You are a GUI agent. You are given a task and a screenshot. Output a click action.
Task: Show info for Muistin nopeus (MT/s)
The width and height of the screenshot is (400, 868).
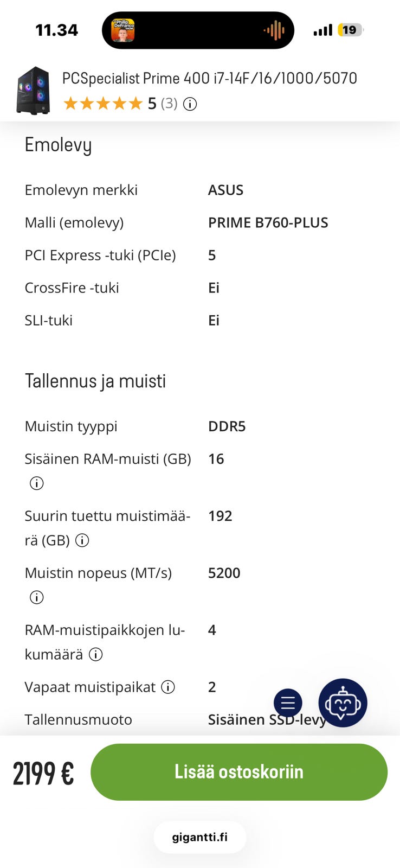coord(36,597)
